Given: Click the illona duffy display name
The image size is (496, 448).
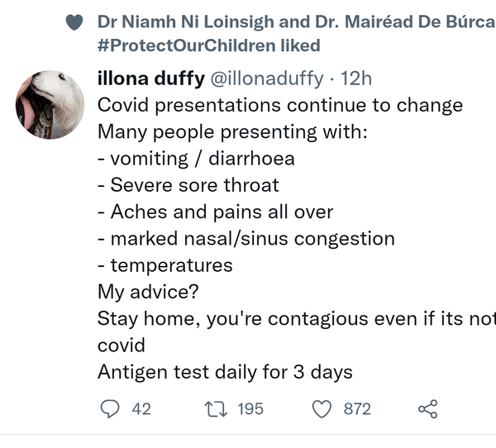Looking at the screenshot, I should 150,79.
